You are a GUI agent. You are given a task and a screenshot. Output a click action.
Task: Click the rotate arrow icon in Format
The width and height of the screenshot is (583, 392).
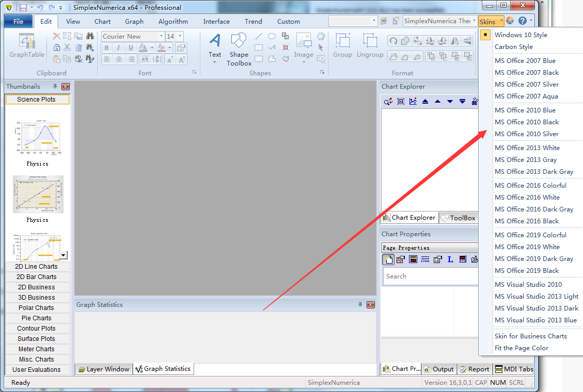coord(393,41)
